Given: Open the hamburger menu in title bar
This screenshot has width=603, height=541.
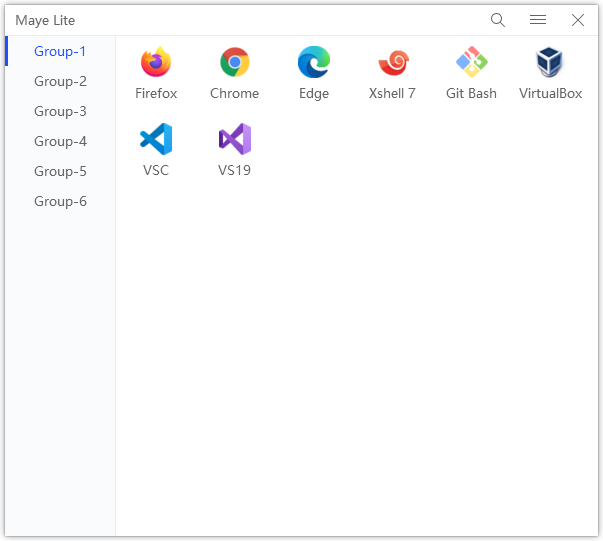Looking at the screenshot, I should [x=538, y=20].
